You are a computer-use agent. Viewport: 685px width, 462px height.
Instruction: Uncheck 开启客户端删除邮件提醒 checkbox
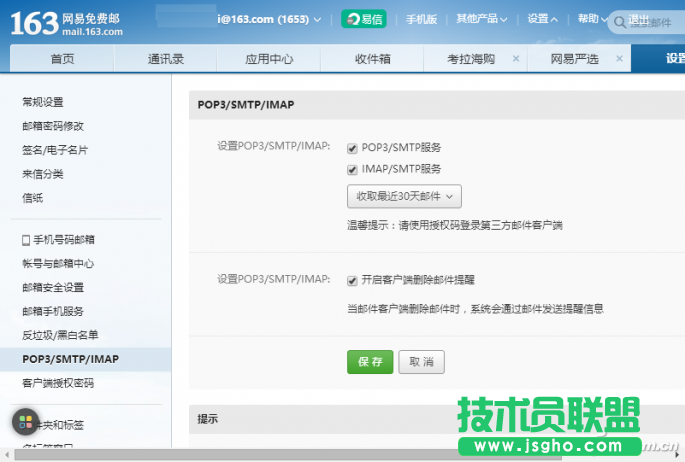coord(352,281)
